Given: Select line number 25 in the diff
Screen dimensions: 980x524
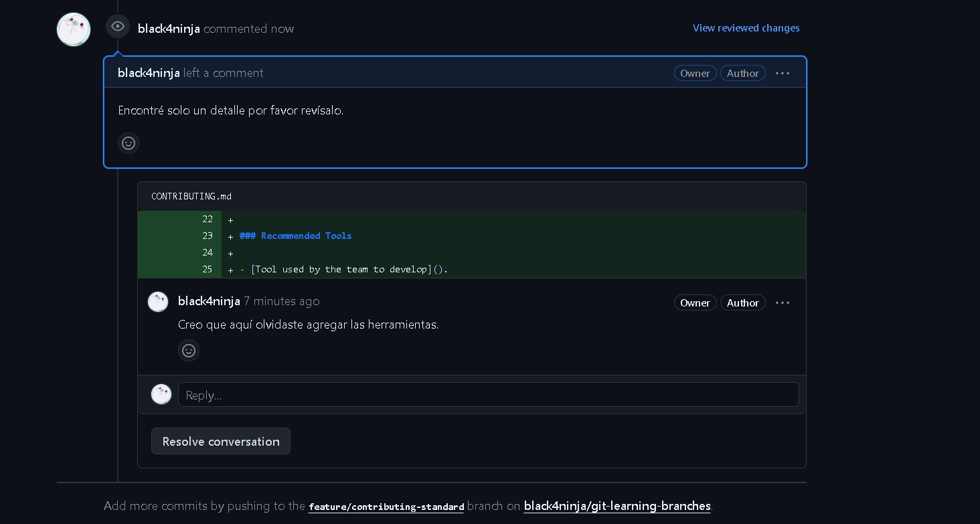Looking at the screenshot, I should 208,269.
